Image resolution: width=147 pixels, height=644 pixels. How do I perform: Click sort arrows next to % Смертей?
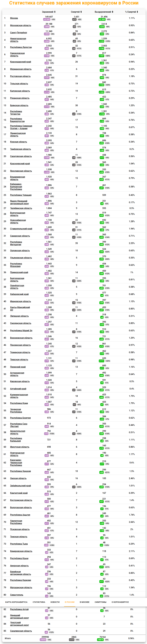click(x=137, y=12)
